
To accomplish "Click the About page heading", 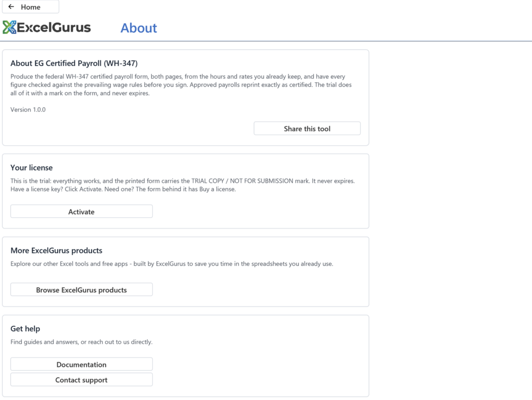I will [x=139, y=28].
